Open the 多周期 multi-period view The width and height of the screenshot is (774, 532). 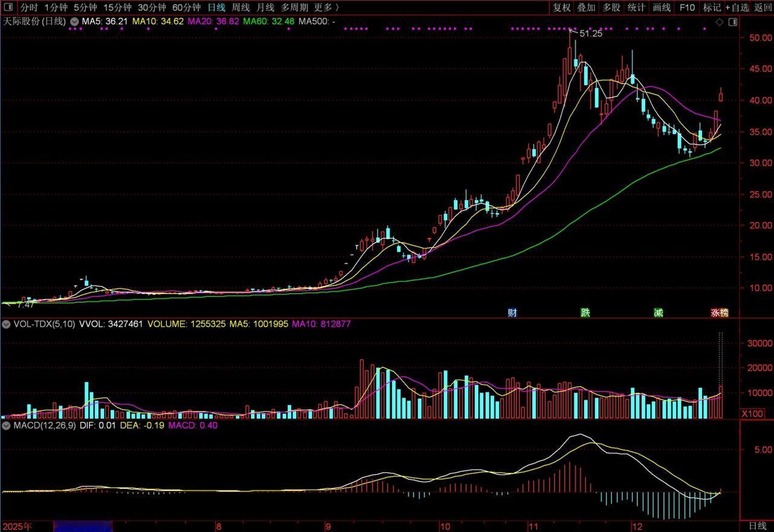click(x=294, y=7)
